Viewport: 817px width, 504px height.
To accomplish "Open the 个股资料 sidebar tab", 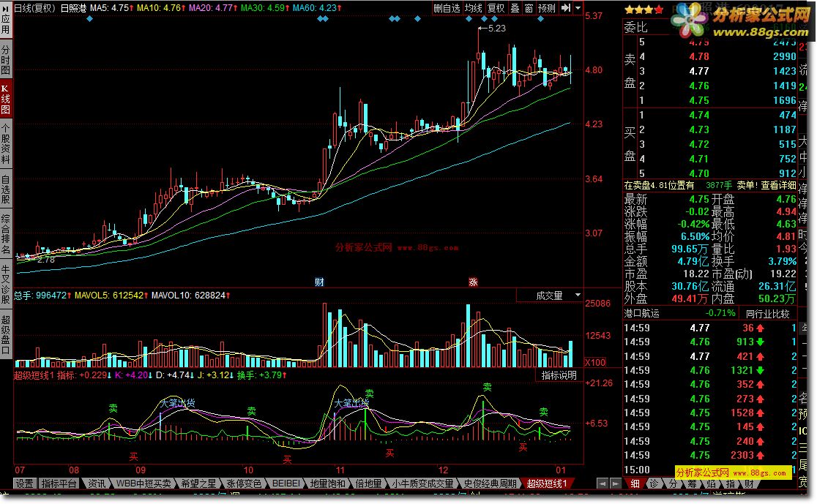I will pyautogui.click(x=6, y=144).
